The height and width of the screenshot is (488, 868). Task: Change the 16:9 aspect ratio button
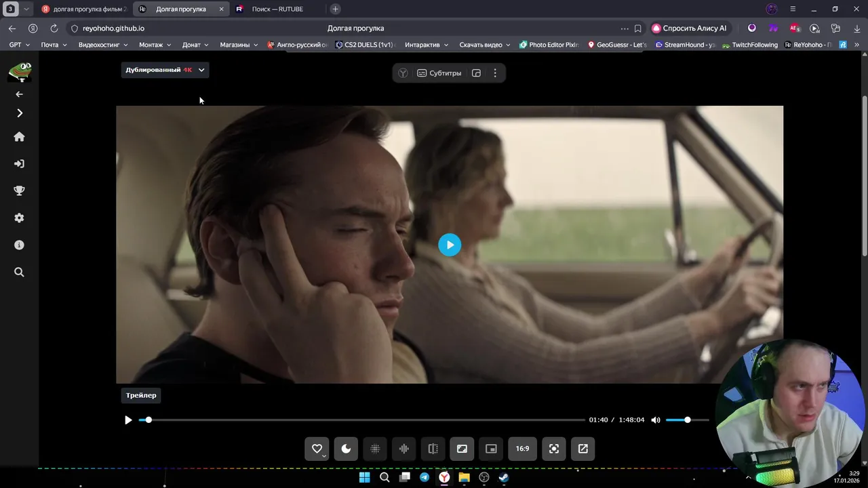pos(522,449)
